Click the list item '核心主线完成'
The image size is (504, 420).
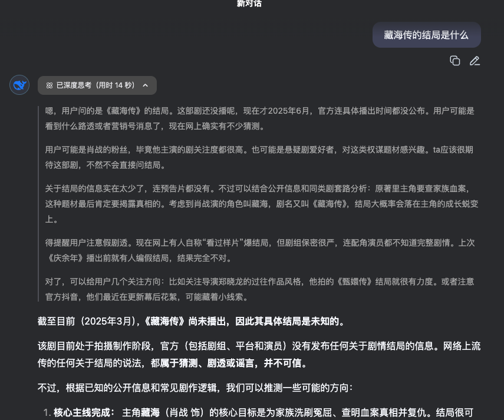[x=258, y=412]
